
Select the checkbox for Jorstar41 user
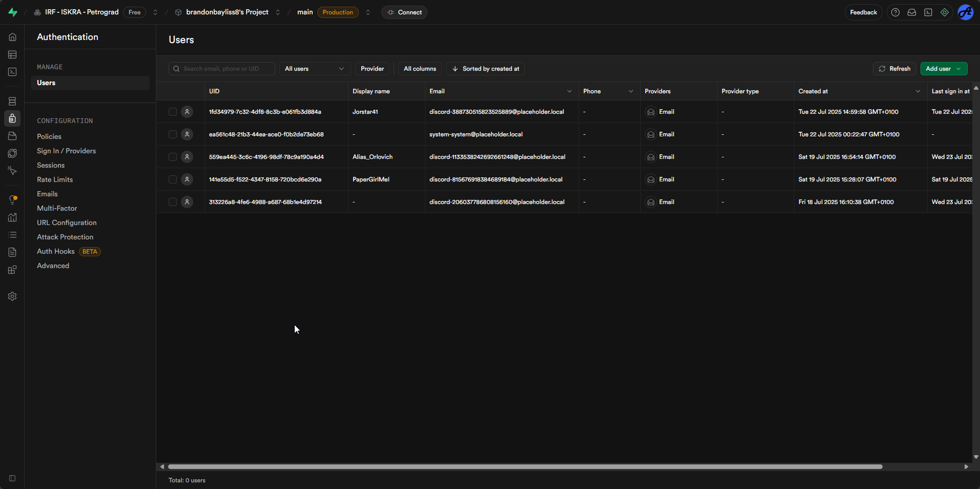(173, 112)
